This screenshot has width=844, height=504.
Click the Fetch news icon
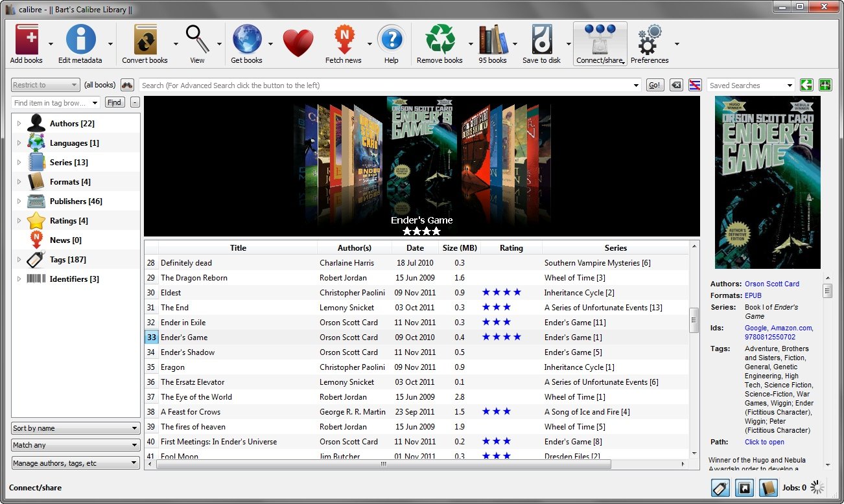(344, 40)
